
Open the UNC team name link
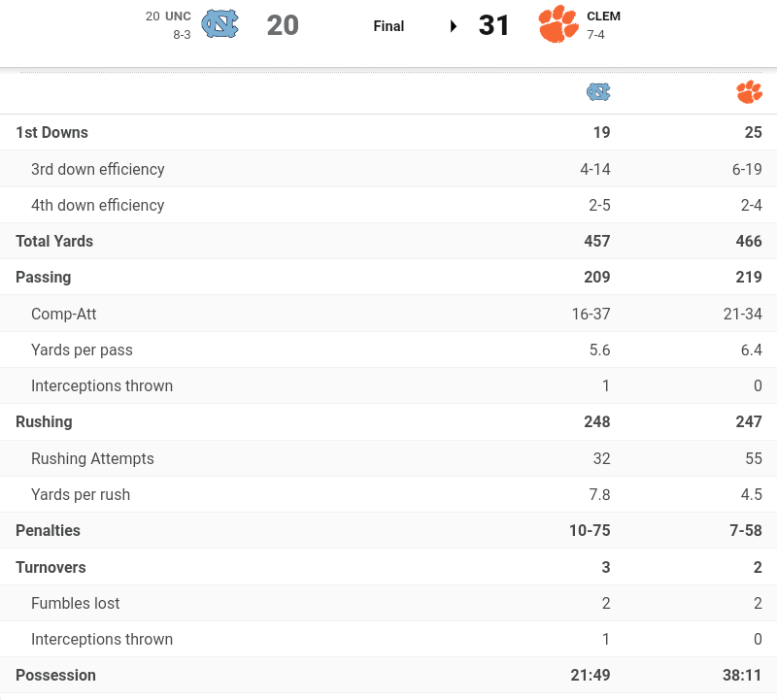click(x=178, y=17)
